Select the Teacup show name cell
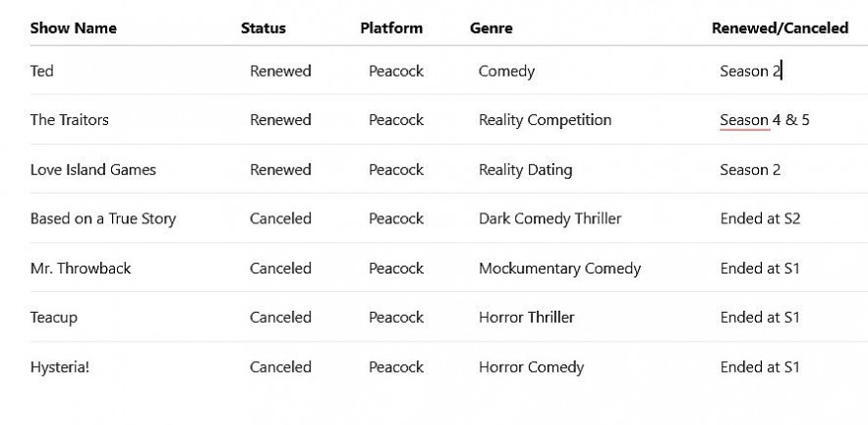The width and height of the screenshot is (868, 425). coord(54,317)
